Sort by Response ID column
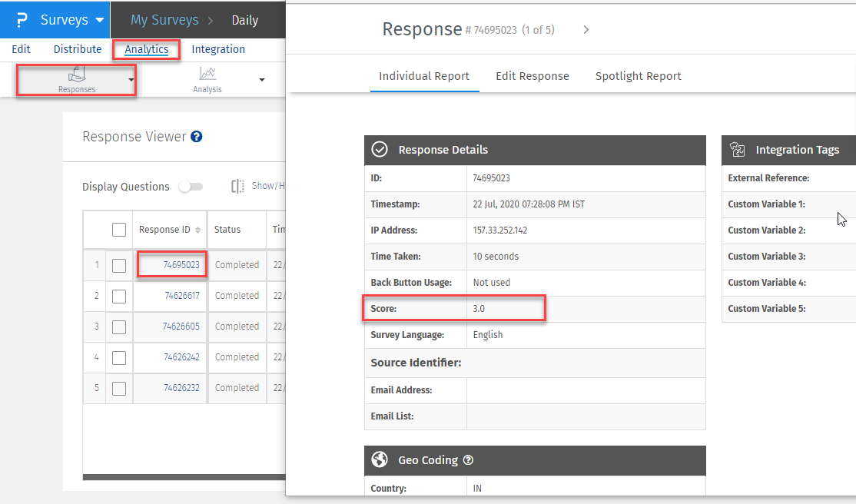This screenshot has width=856, height=504. click(x=197, y=230)
